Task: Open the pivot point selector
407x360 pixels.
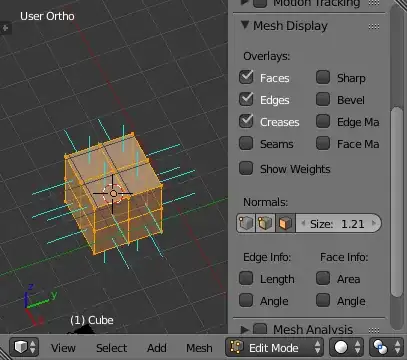Action: coord(386,347)
